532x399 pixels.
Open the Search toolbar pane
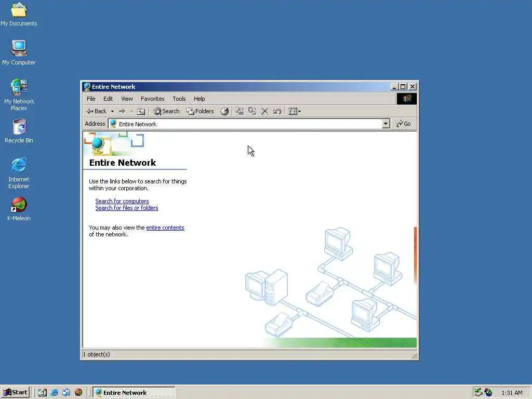[166, 111]
